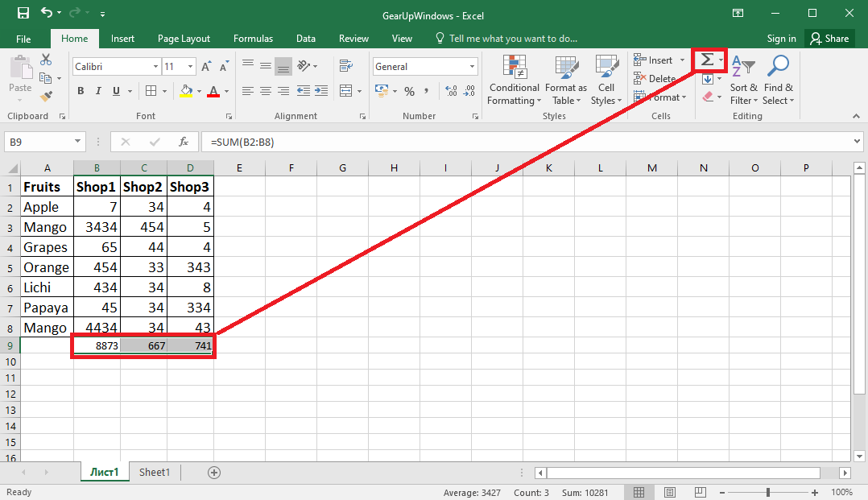Click Find & Select in the Editing group
The height and width of the screenshot is (500, 868).
point(778,80)
